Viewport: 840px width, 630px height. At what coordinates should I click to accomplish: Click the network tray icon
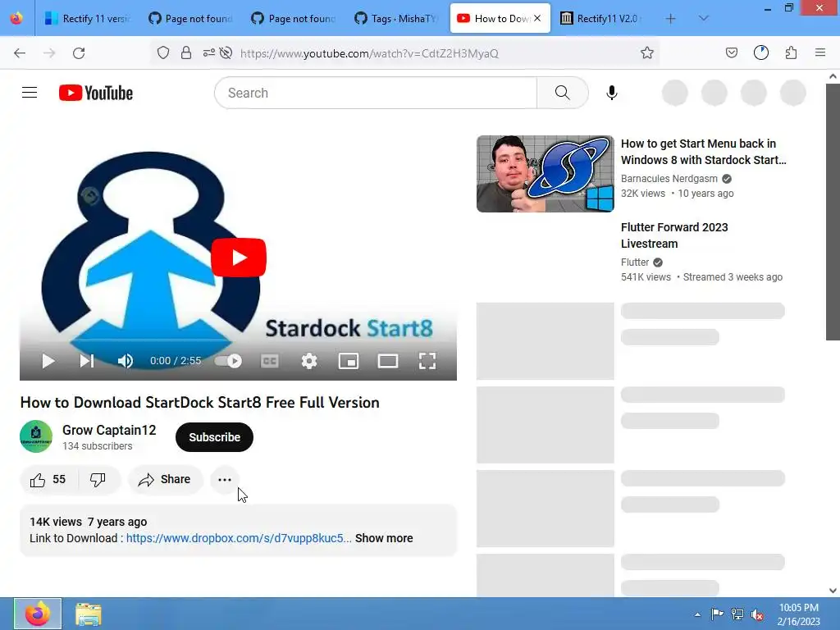(737, 614)
